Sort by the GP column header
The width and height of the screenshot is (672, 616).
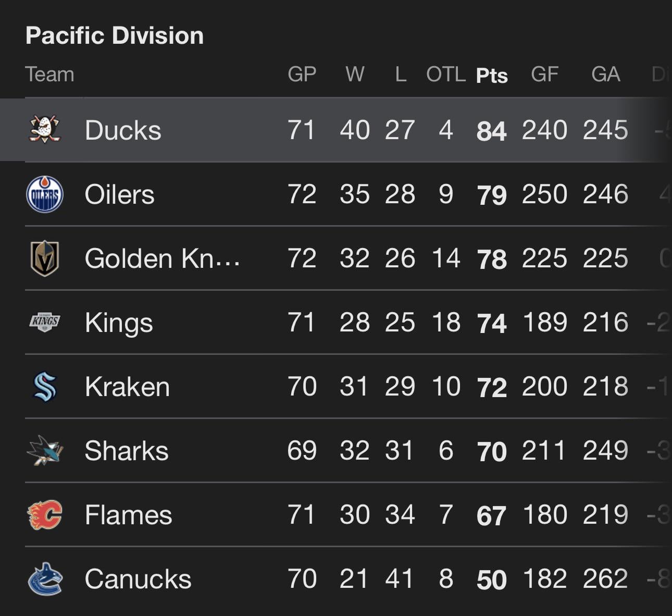click(x=302, y=74)
